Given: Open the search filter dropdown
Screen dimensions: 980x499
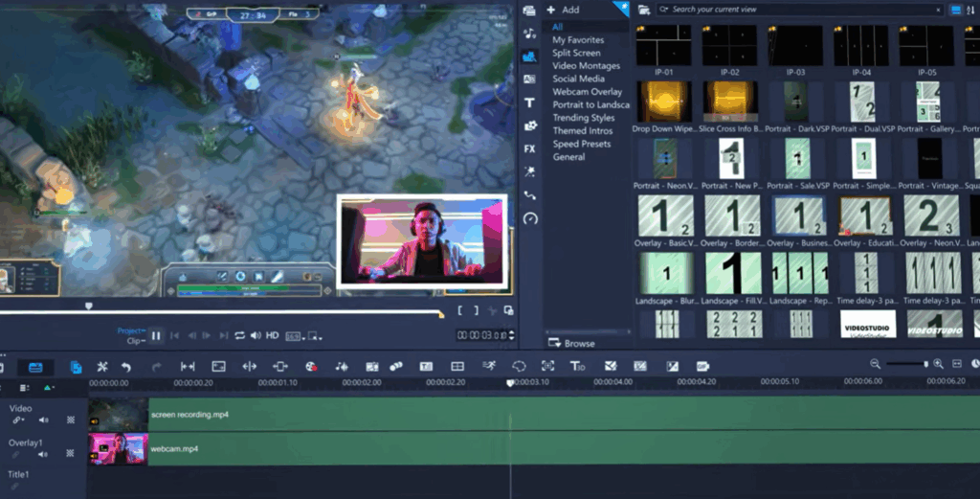Looking at the screenshot, I should click(x=664, y=10).
